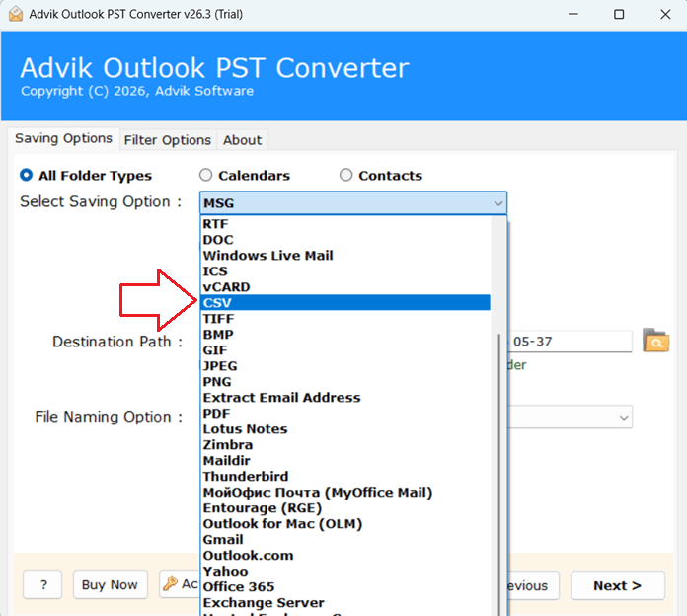Click the Previous button
The width and height of the screenshot is (687, 616).
pos(533,585)
